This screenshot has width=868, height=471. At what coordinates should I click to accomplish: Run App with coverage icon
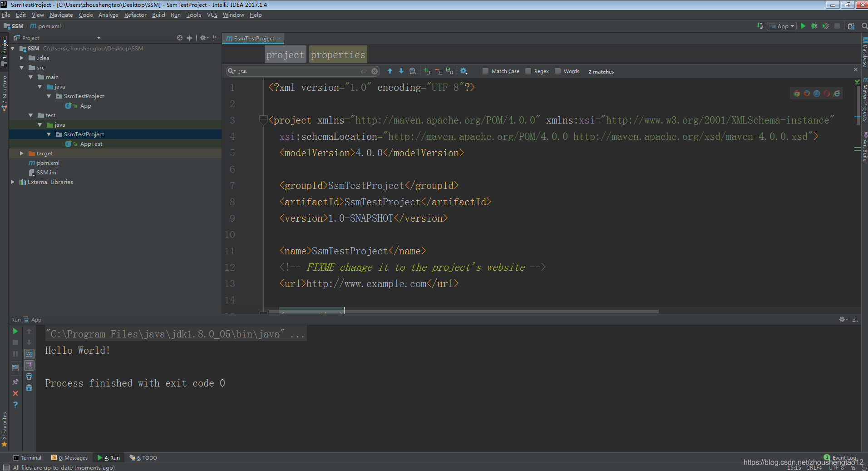pos(825,26)
